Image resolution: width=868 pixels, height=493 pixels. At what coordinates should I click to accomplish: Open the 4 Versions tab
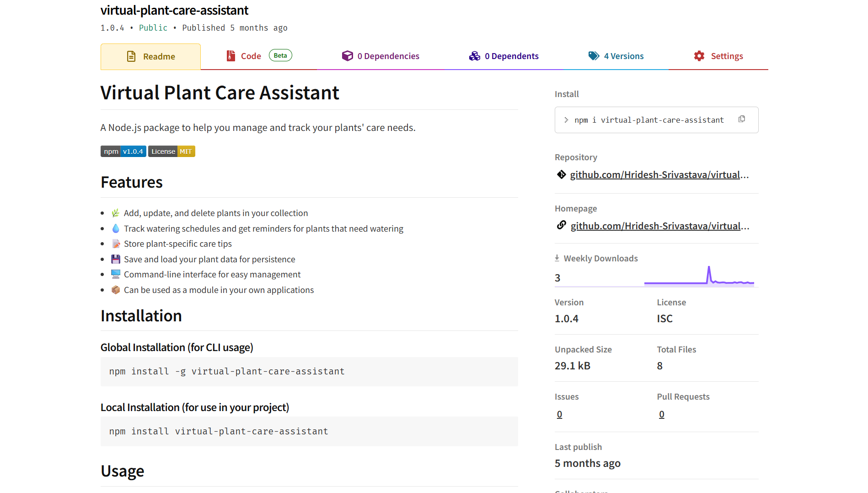click(x=623, y=55)
